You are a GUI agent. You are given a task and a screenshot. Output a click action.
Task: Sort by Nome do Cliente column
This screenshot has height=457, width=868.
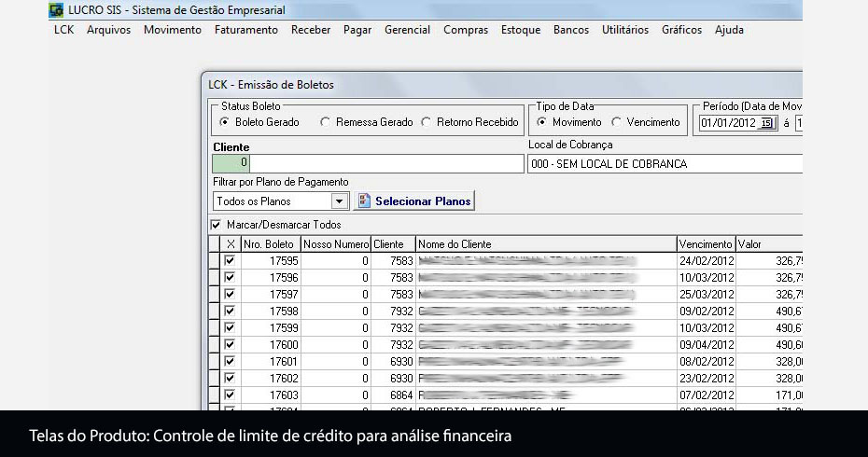click(x=546, y=244)
